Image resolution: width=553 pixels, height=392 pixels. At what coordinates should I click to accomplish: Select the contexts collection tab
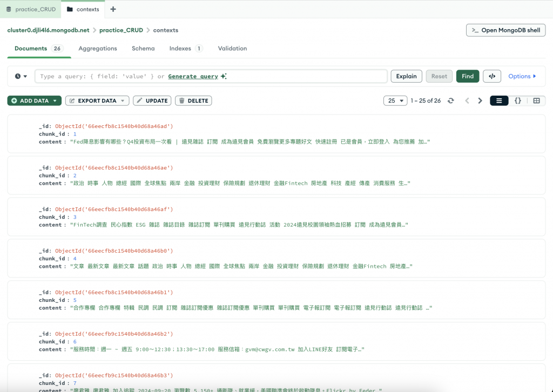click(x=83, y=9)
